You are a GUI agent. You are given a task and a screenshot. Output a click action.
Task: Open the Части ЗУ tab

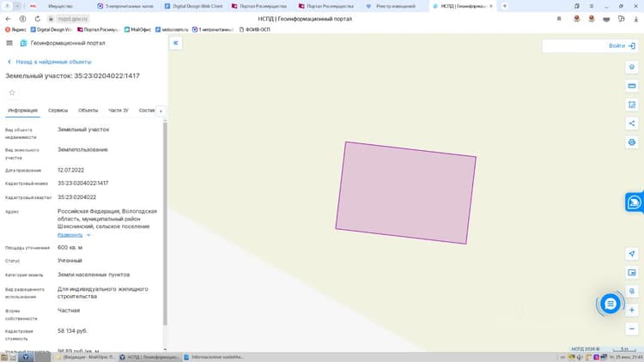[118, 111]
